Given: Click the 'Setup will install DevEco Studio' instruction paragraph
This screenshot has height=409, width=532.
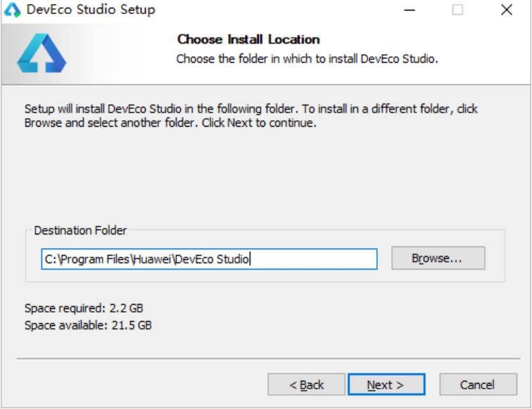Looking at the screenshot, I should pos(251,115).
